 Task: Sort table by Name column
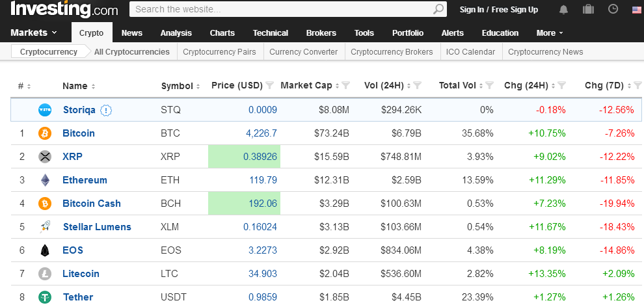tap(79, 86)
